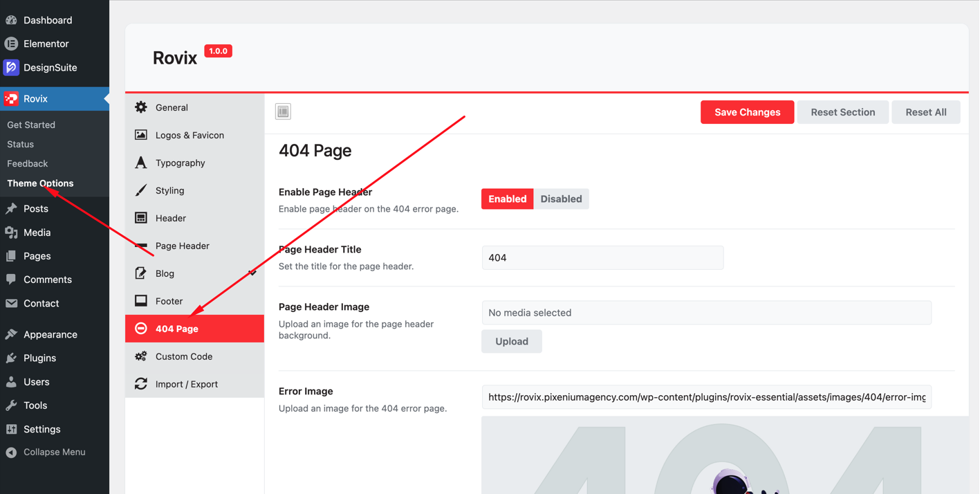The image size is (980, 494).
Task: Click the Contact envelope icon
Action: point(11,303)
